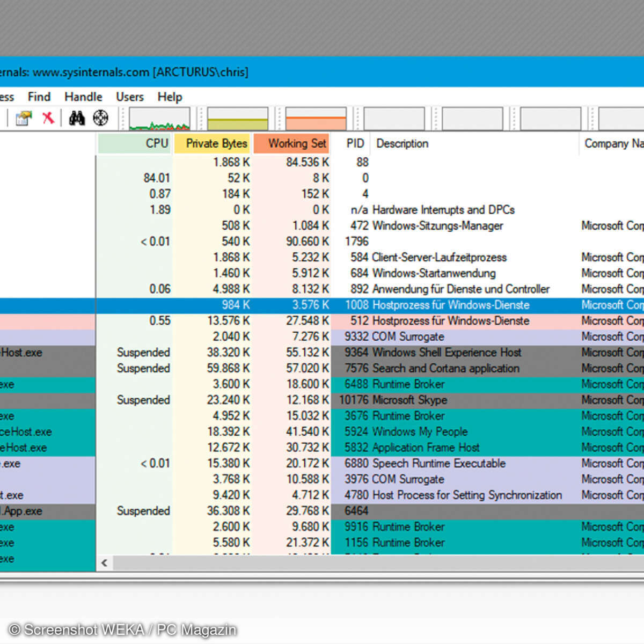Click the yellow commit history graph
The height and width of the screenshot is (644, 644).
(x=238, y=119)
